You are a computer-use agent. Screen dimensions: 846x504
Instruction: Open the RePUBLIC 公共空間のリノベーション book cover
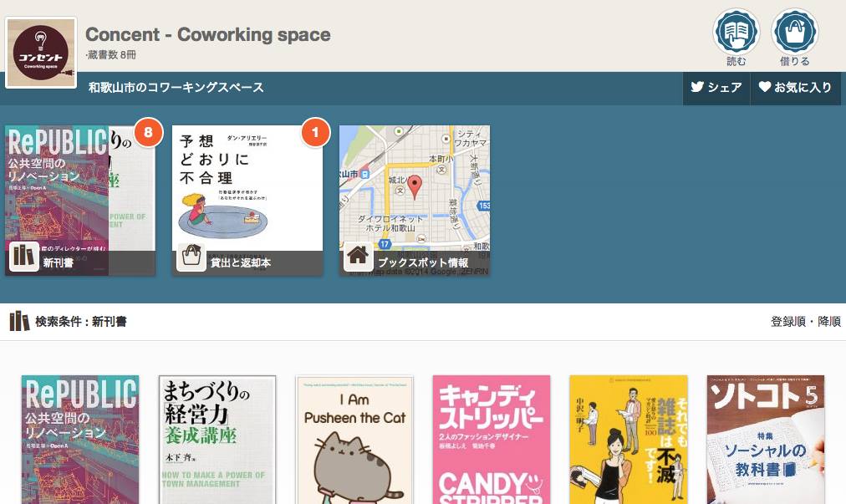[x=80, y=439]
